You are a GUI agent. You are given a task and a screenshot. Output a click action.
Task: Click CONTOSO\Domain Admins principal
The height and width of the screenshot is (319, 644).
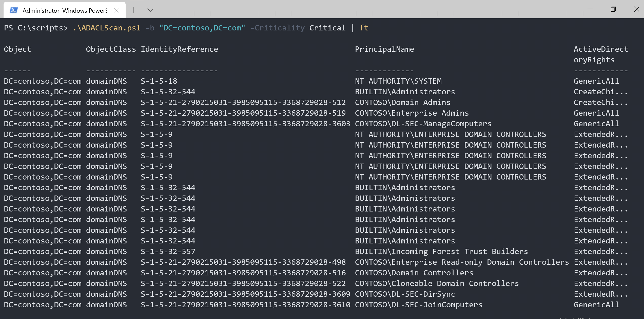pyautogui.click(x=403, y=102)
